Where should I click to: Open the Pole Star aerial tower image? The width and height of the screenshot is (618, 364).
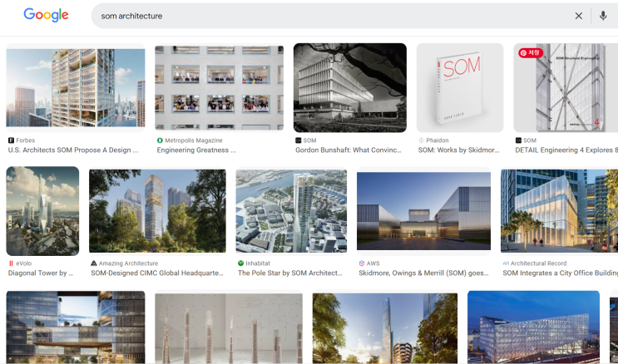291,211
